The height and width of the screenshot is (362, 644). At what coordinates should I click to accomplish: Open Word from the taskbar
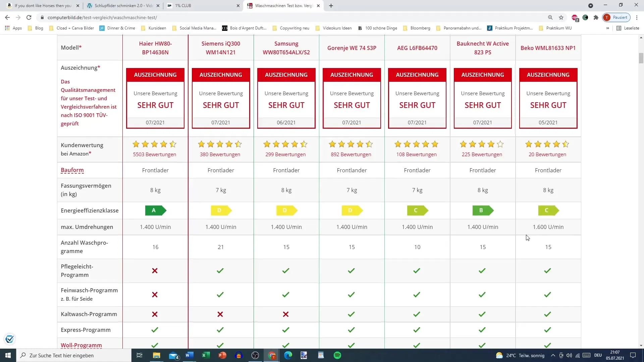point(190,355)
